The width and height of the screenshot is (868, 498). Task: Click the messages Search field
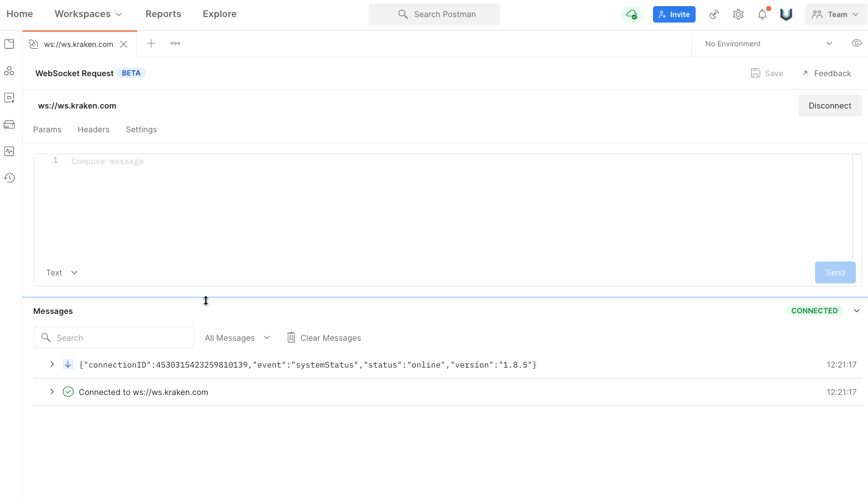coord(114,338)
